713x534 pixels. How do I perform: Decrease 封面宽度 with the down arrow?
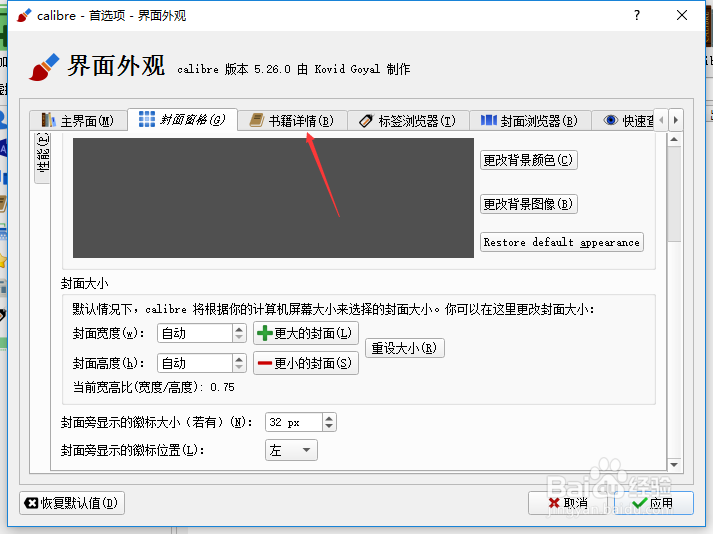click(x=239, y=338)
